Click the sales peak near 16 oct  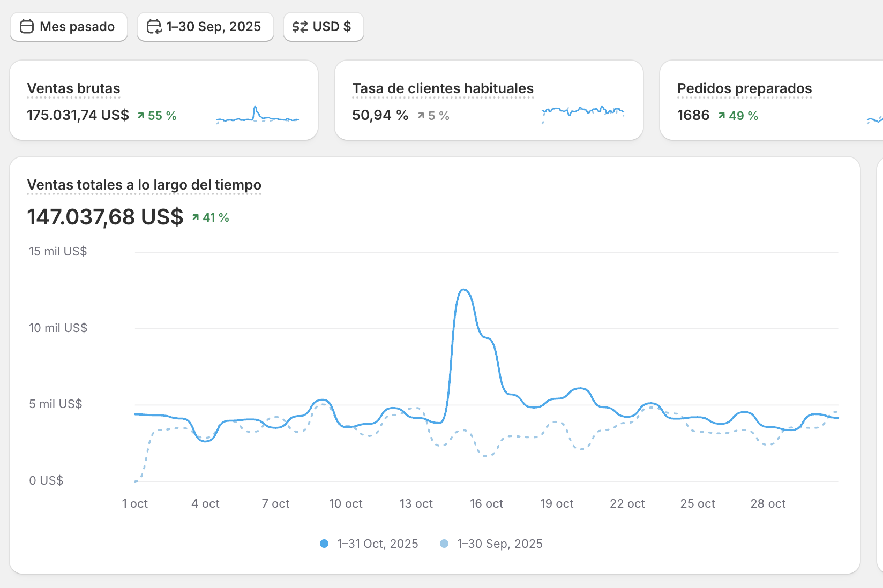click(x=464, y=290)
